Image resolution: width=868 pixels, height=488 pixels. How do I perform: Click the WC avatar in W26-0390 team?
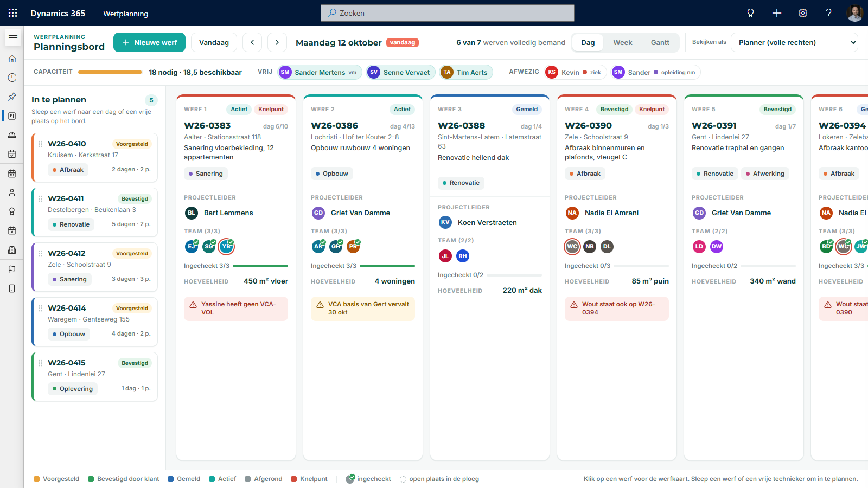pyautogui.click(x=572, y=247)
